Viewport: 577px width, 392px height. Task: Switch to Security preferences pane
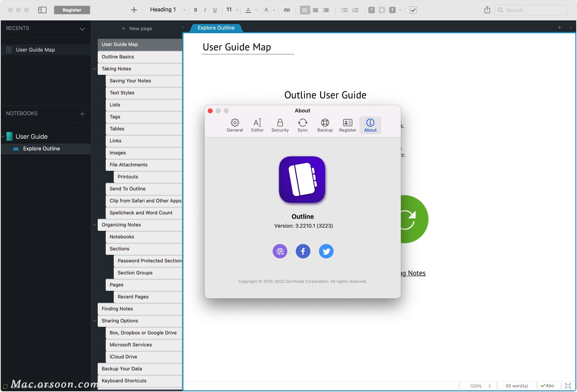tap(280, 125)
